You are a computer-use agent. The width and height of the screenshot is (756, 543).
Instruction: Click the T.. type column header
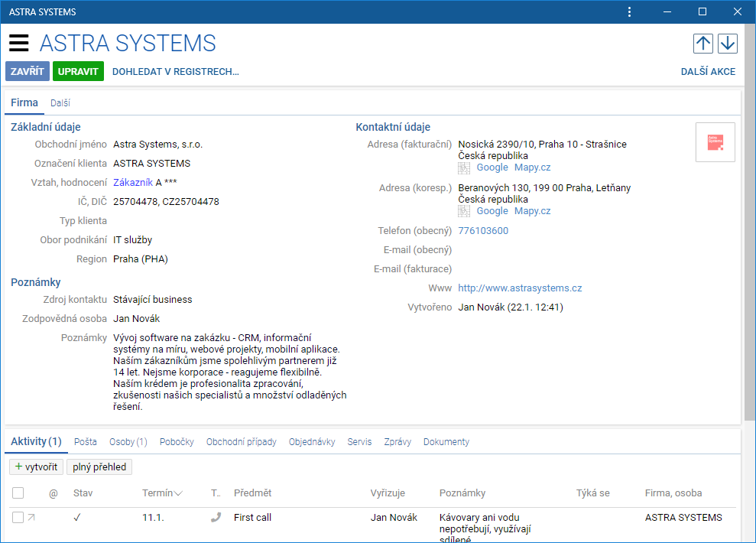[x=216, y=493]
